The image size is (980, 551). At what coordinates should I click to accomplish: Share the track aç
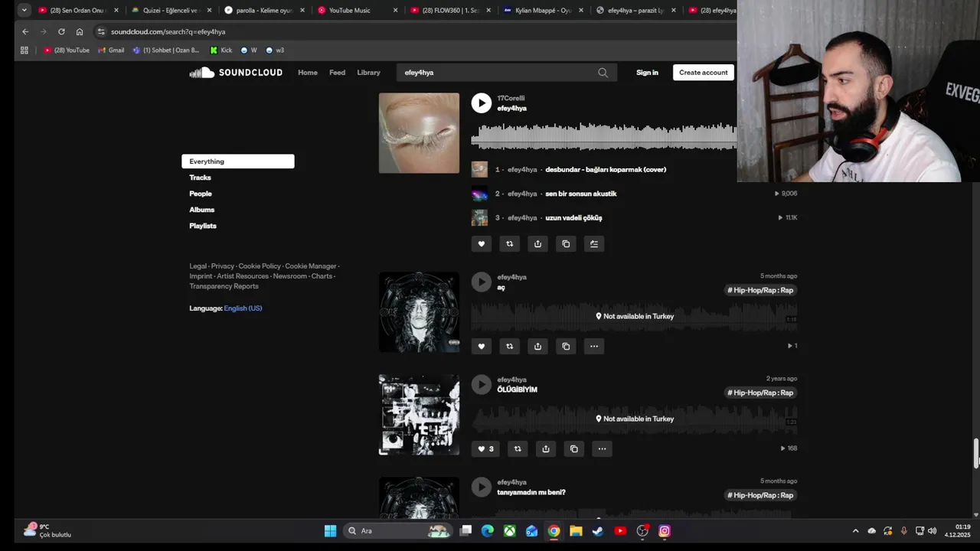coord(537,347)
